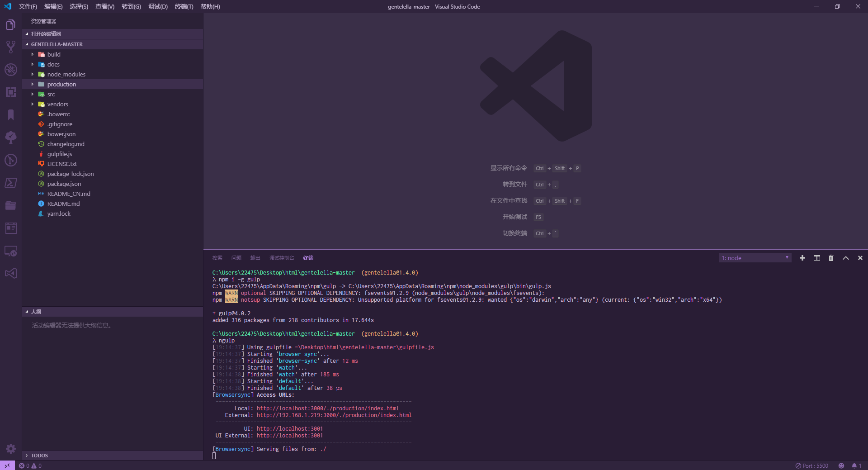Switch to the 问题 panel tab
Image resolution: width=868 pixels, height=470 pixels.
point(236,258)
